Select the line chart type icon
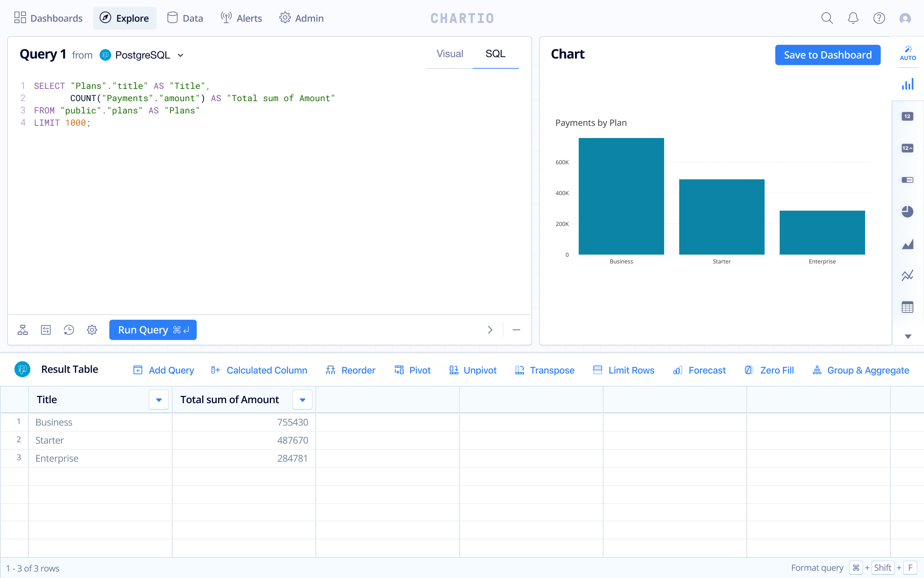 pyautogui.click(x=907, y=275)
